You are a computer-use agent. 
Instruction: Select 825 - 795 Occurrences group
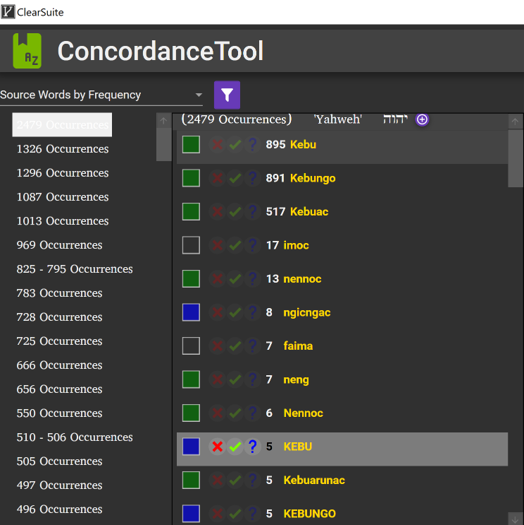pos(75,269)
